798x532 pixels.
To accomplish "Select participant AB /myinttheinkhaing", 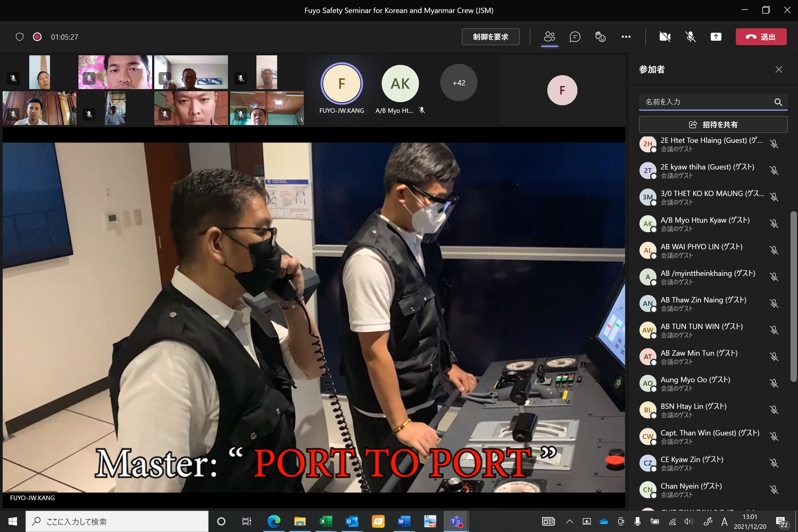I will coord(713,277).
